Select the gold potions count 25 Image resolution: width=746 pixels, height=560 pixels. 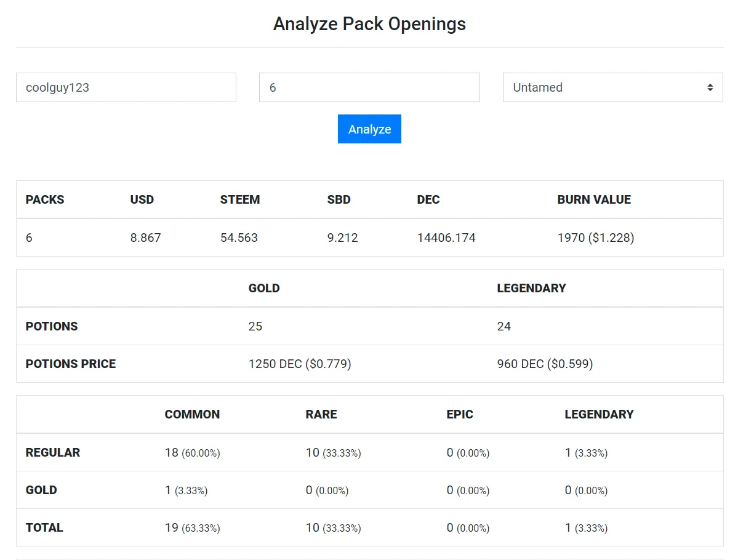click(x=255, y=326)
